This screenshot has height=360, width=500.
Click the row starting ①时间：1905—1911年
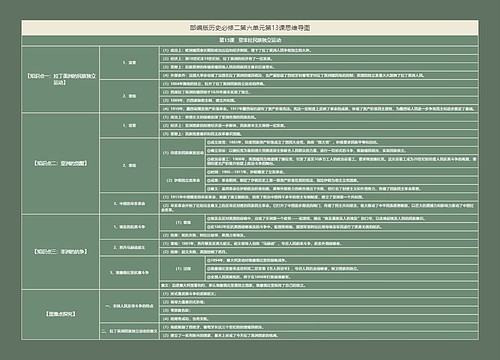342,172
